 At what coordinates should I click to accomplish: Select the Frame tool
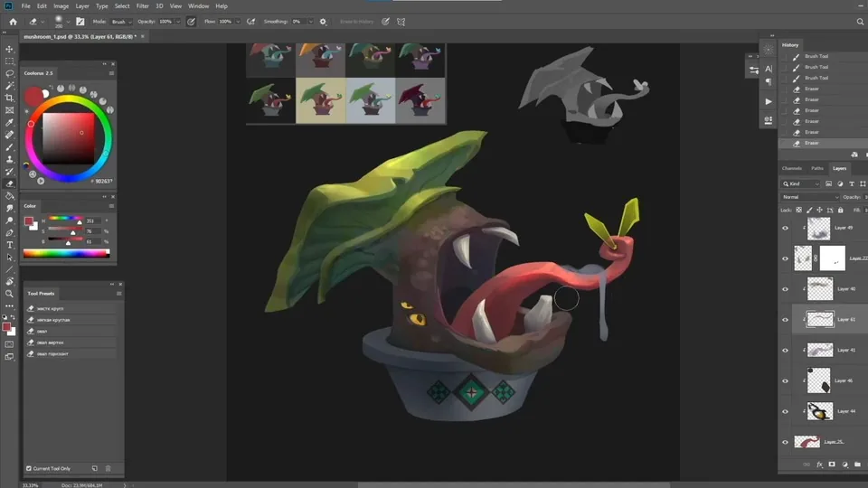click(x=9, y=110)
